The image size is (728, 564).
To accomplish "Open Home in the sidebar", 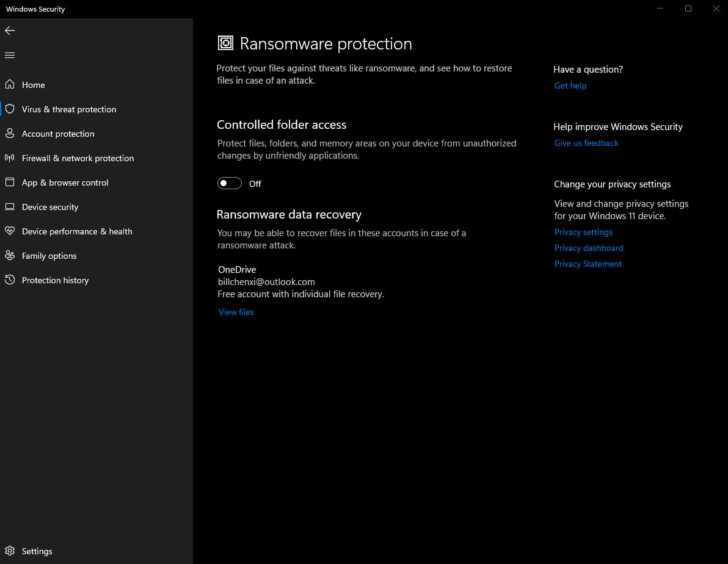I will pos(96,84).
